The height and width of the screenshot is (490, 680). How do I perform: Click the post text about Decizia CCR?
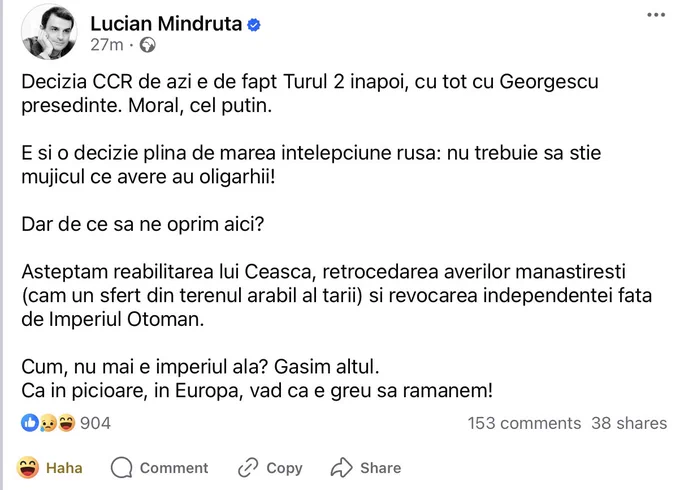coord(310,94)
